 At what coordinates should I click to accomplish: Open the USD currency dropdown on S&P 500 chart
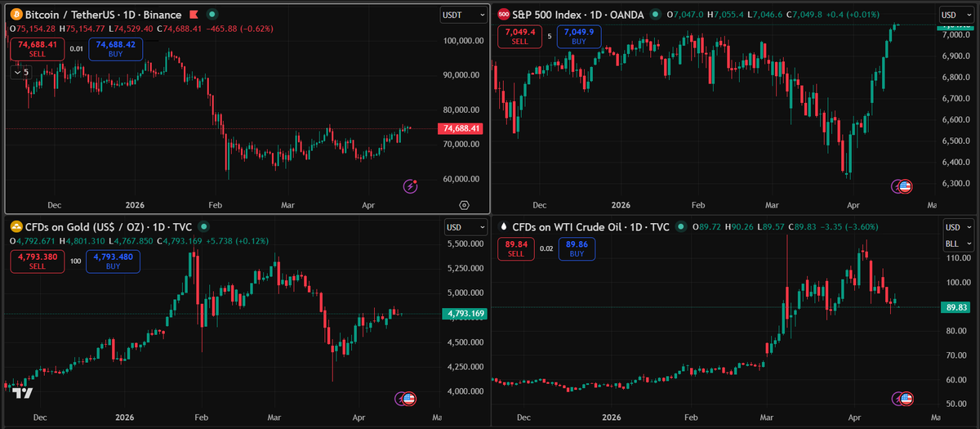pyautogui.click(x=955, y=15)
